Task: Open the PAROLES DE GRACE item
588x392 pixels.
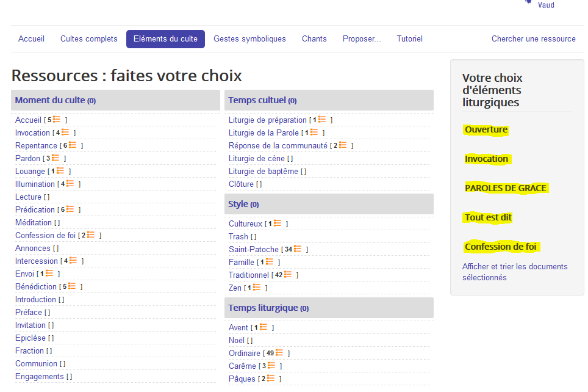Action: point(506,188)
